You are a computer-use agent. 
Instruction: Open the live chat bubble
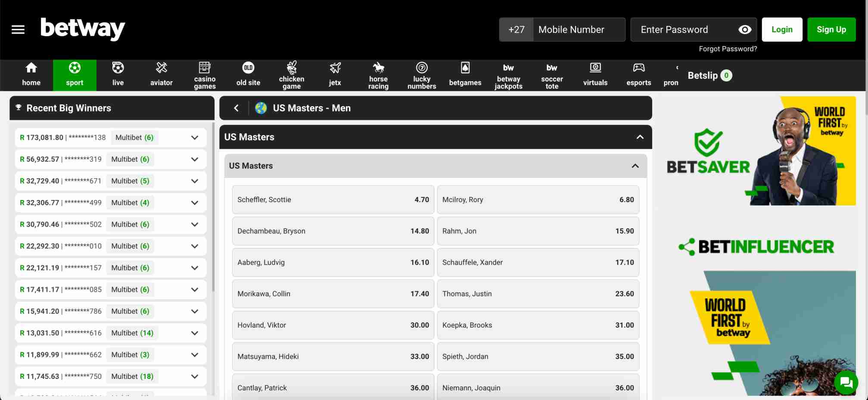pos(846,382)
